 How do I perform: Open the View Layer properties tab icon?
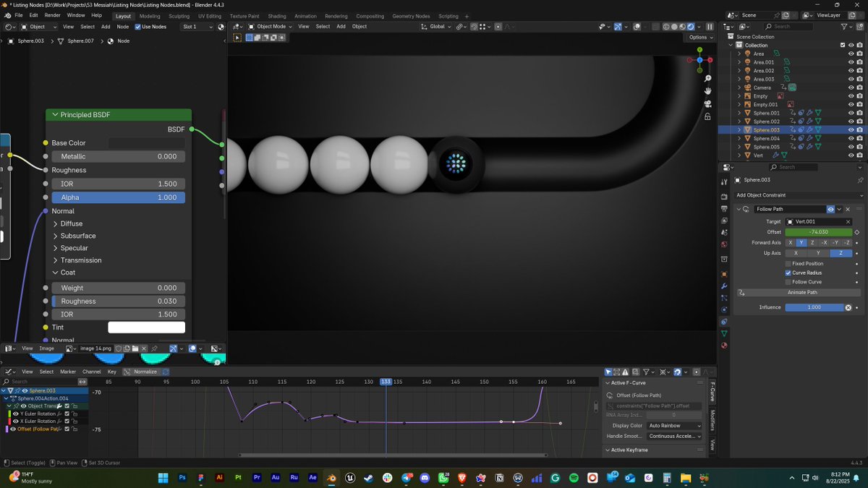724,221
